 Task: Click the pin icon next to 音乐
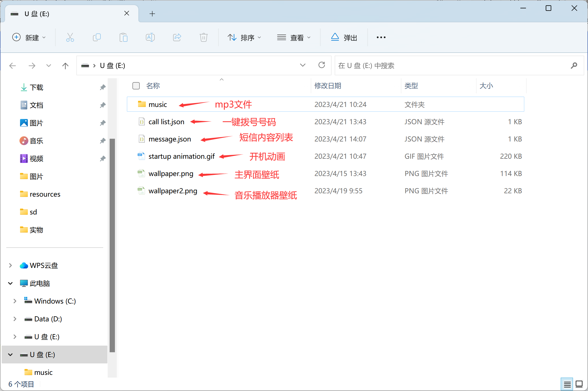(103, 141)
